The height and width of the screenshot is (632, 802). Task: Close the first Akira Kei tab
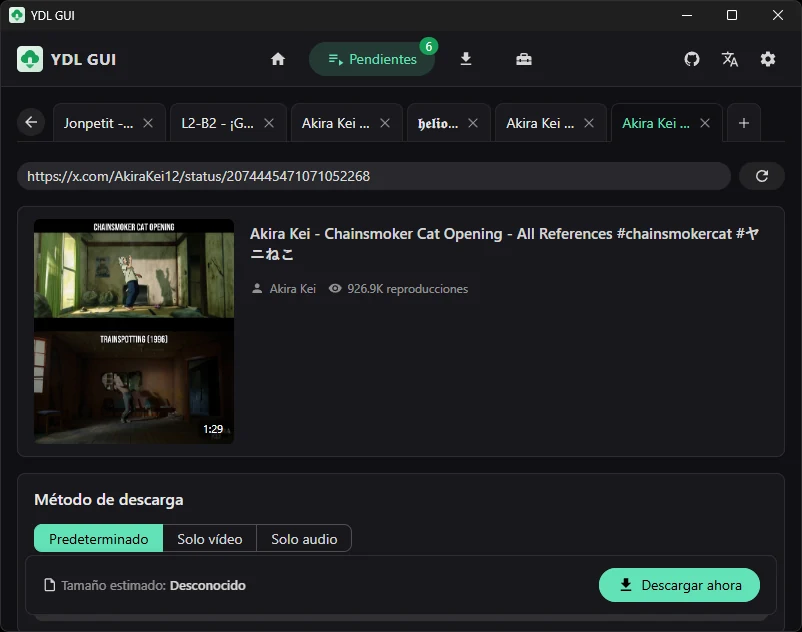385,123
